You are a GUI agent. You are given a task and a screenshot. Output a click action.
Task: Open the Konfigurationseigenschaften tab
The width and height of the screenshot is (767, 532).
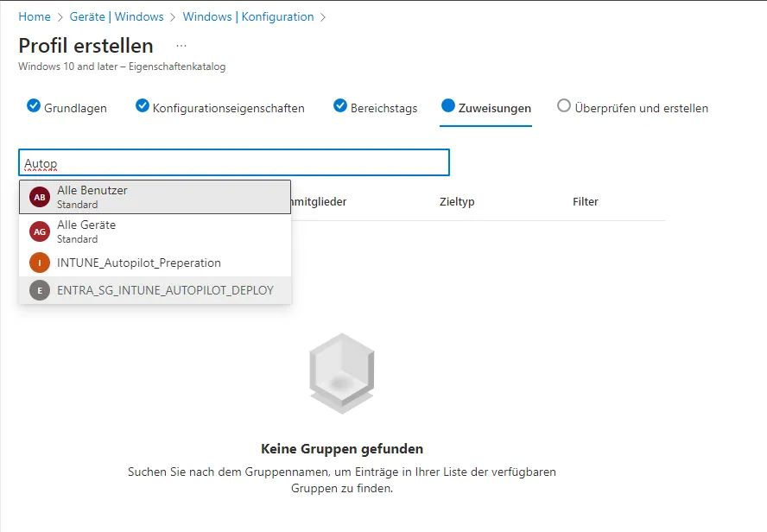228,108
